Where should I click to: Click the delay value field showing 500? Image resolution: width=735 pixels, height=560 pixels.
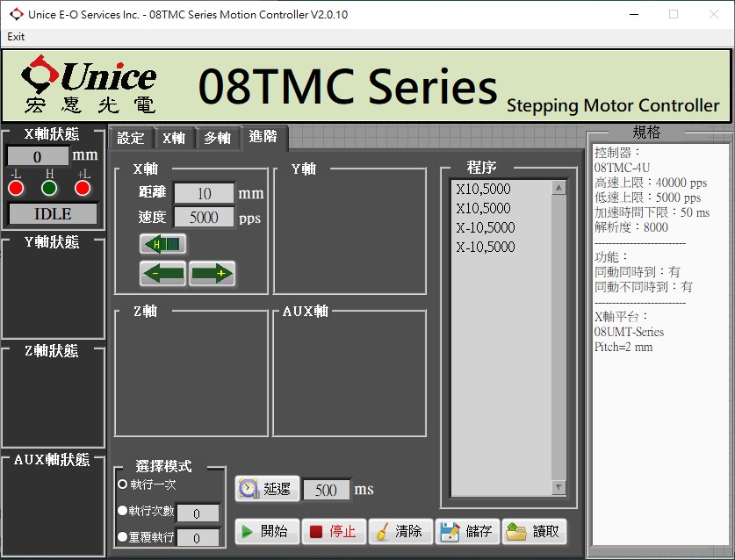327,490
